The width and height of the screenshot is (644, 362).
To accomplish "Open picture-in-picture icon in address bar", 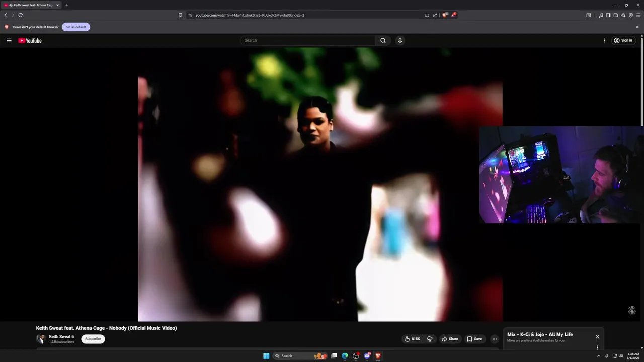I will click(x=427, y=15).
